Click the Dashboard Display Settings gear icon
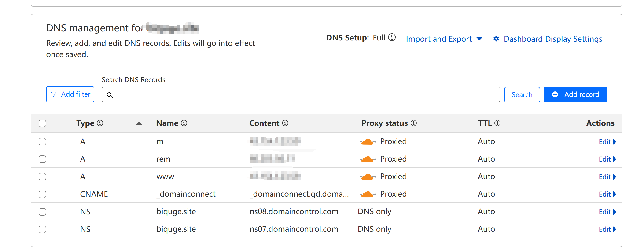644x249 pixels. (x=496, y=39)
